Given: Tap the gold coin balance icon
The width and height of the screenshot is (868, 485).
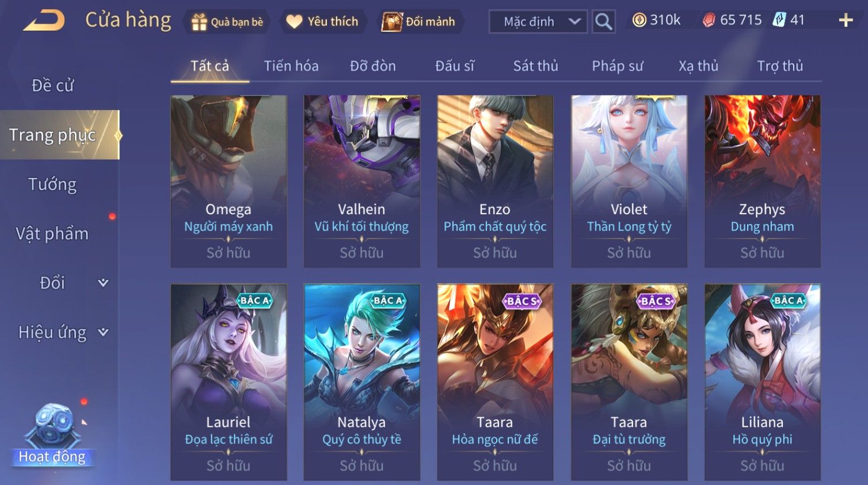Looking at the screenshot, I should click(639, 20).
